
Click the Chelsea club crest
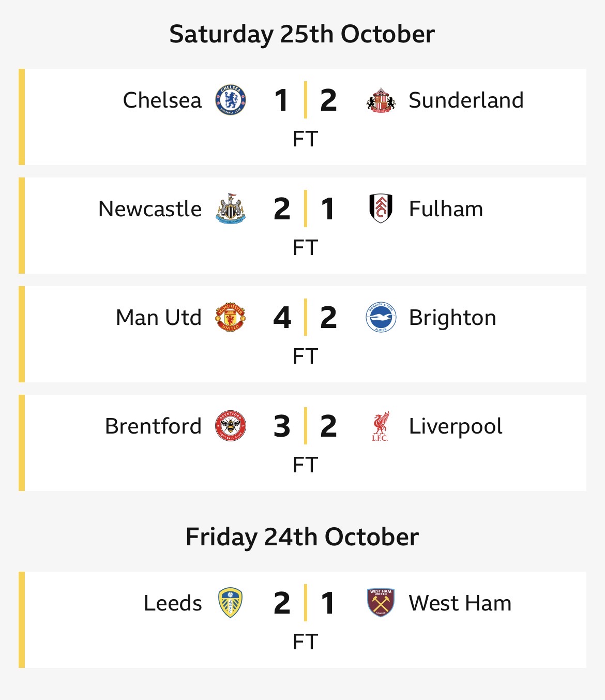tap(231, 100)
